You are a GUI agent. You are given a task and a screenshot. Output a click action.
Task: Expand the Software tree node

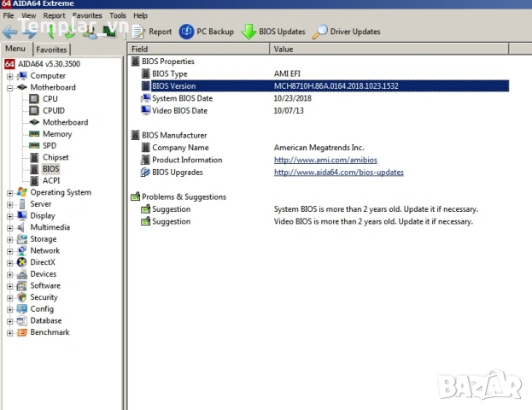tap(10, 286)
